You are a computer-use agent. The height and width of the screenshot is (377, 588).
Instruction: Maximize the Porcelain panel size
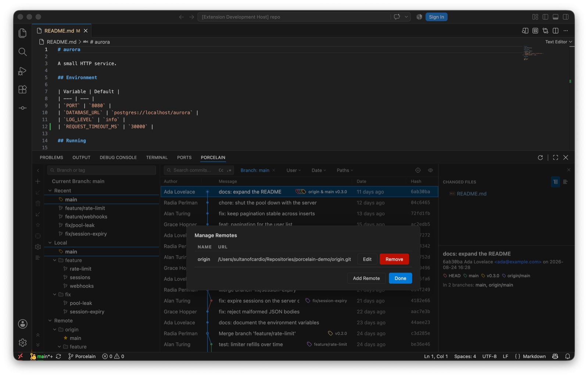pyautogui.click(x=556, y=157)
